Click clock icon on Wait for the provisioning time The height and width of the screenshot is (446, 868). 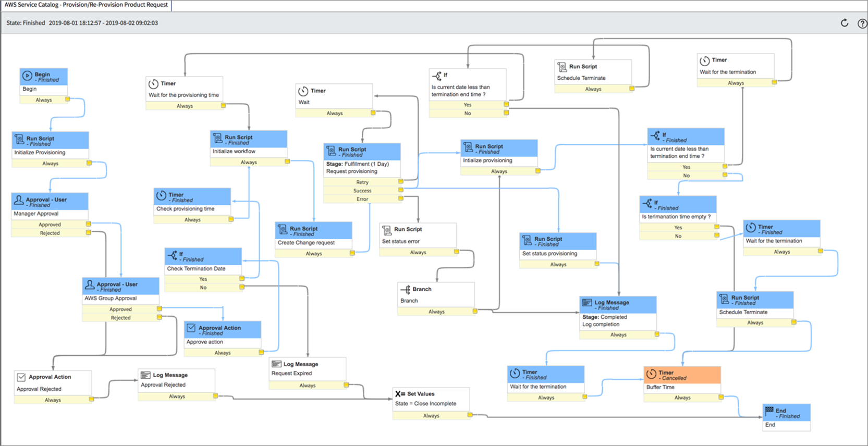153,84
